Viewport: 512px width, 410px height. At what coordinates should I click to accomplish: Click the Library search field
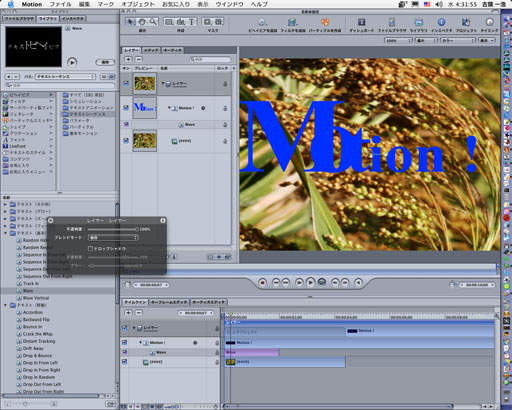[x=60, y=86]
